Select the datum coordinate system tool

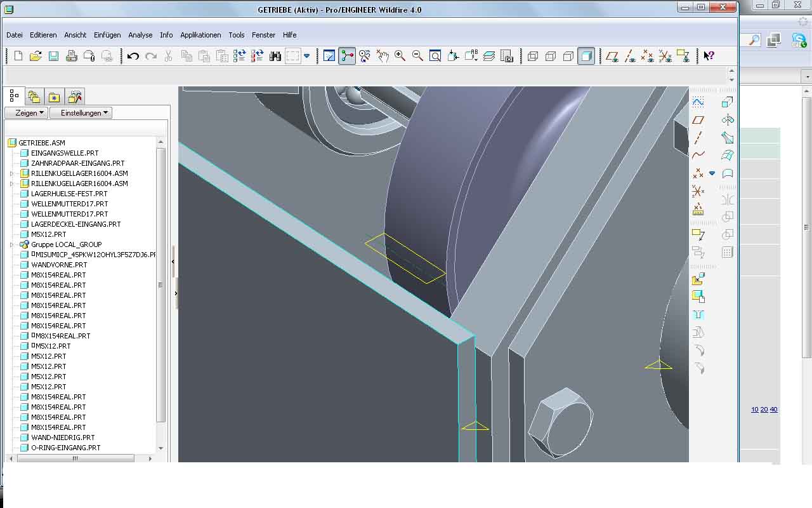coord(698,190)
